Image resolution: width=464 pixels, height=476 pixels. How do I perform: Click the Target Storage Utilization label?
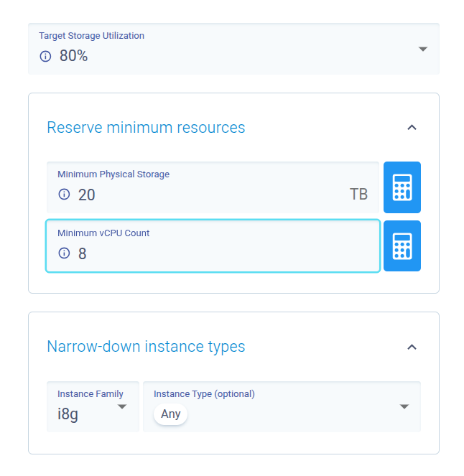pos(91,35)
